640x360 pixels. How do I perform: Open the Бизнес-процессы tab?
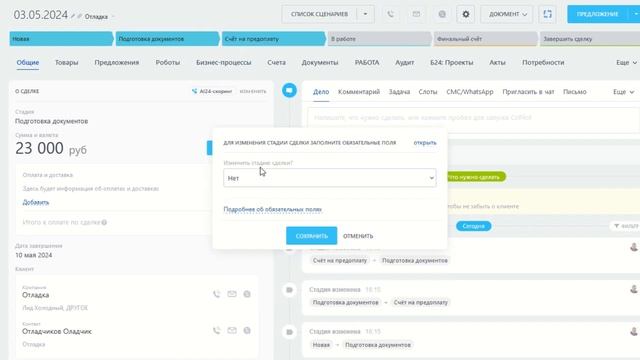pos(224,62)
